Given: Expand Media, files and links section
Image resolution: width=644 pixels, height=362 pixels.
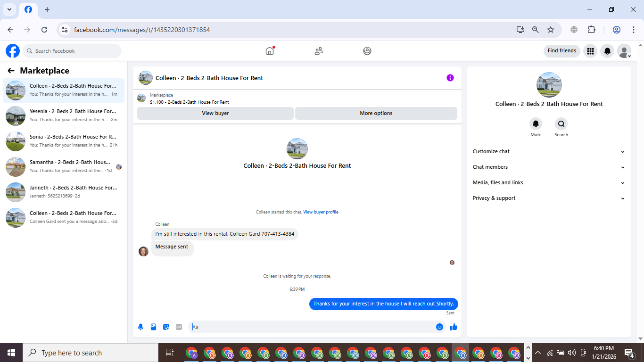Looking at the screenshot, I should [x=549, y=182].
